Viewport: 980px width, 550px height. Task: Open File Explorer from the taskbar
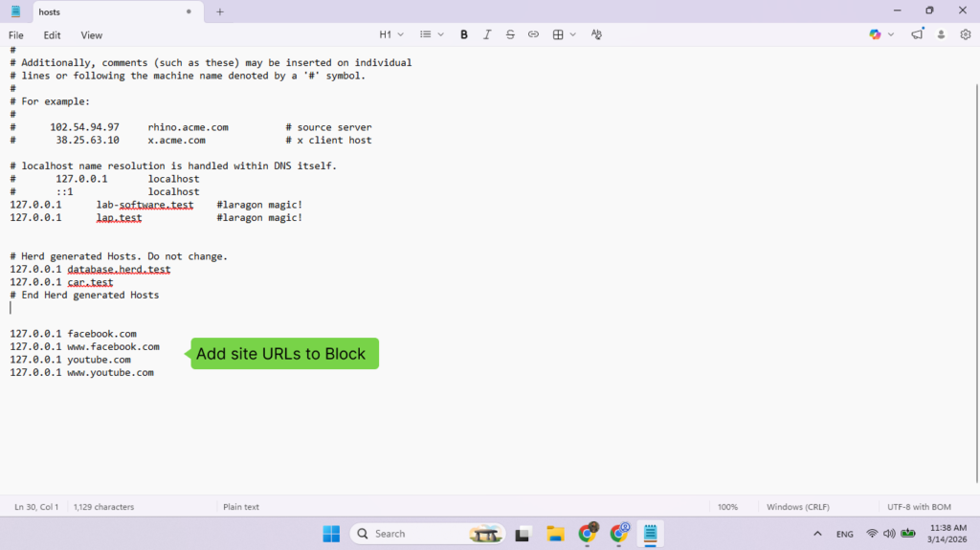[555, 534]
